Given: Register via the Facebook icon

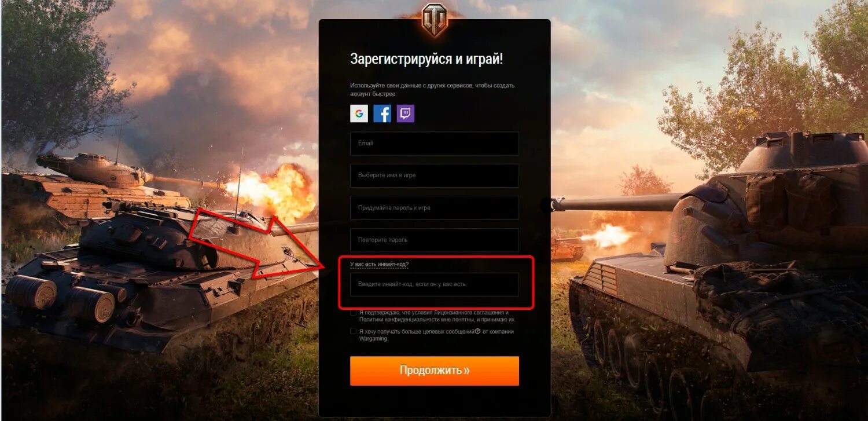Looking at the screenshot, I should pyautogui.click(x=382, y=114).
